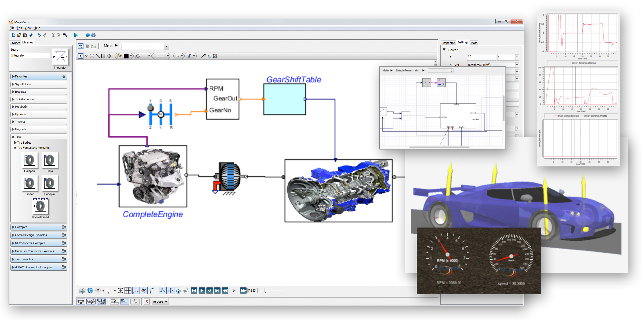Toggle the 3-D grid view button
644x320 pixels.
tap(128, 291)
